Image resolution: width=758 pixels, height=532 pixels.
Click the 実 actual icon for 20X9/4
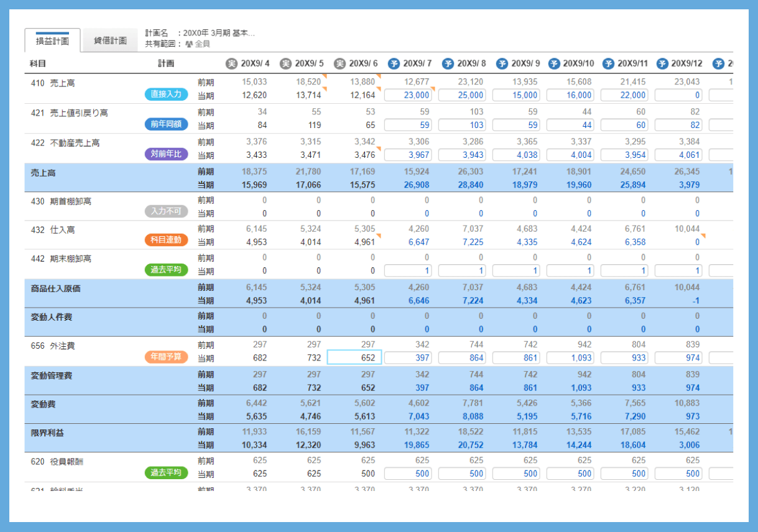(231, 63)
